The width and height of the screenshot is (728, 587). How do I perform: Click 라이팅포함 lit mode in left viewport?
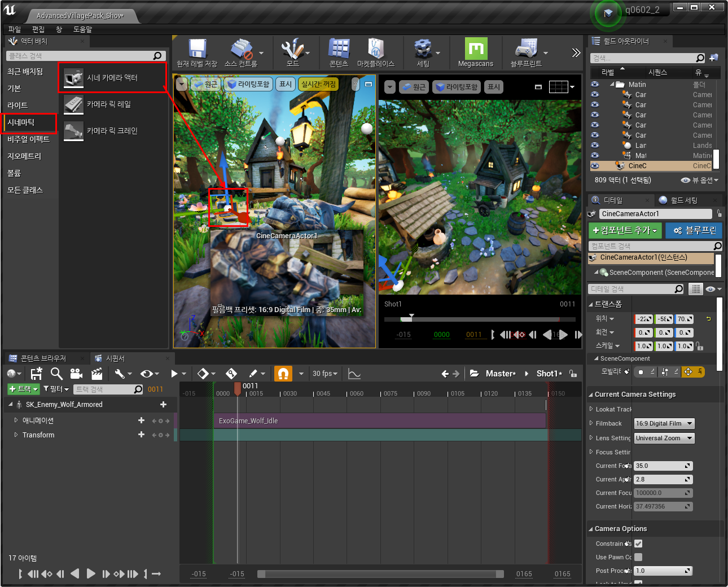(x=248, y=84)
